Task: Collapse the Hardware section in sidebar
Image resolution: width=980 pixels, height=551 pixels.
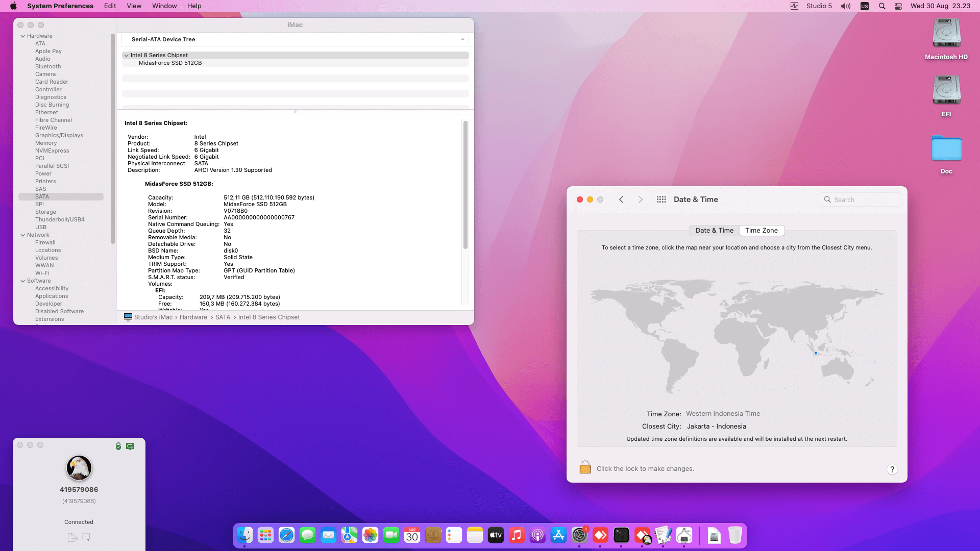Action: coord(23,36)
